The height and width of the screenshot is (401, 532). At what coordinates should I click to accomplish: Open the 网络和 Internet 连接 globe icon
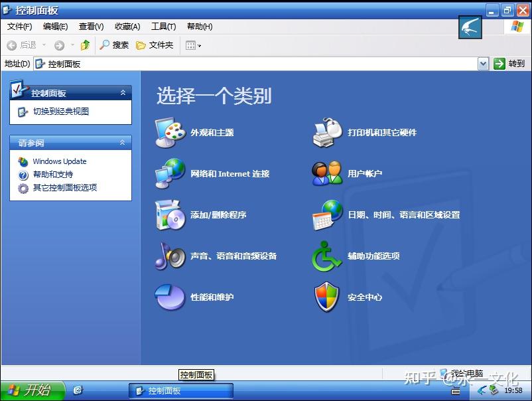[x=170, y=173]
